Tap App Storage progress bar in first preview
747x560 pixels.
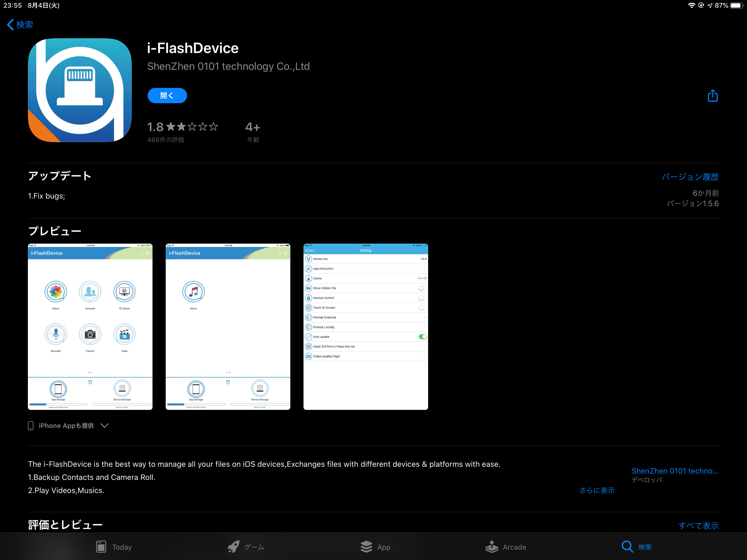[x=58, y=404]
